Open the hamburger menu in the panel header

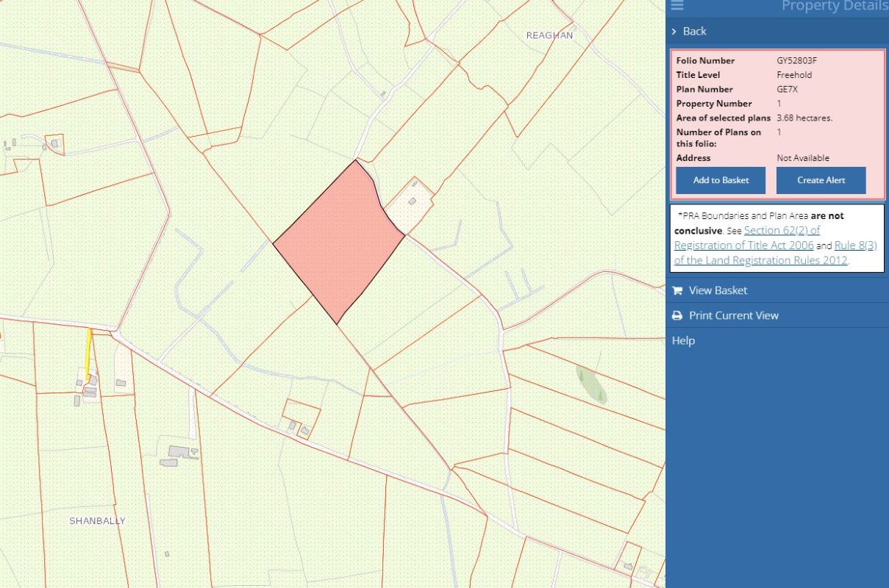(x=677, y=6)
